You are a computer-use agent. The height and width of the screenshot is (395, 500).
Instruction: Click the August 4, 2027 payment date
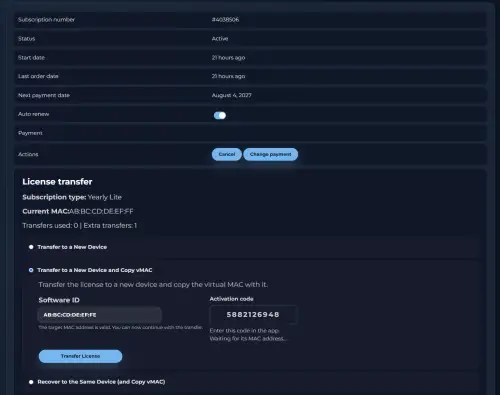pos(232,95)
